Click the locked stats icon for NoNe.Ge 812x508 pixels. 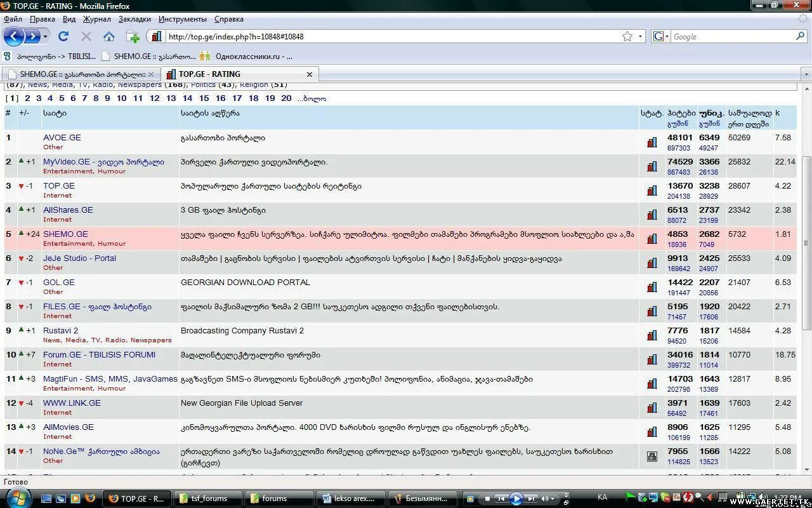652,456
